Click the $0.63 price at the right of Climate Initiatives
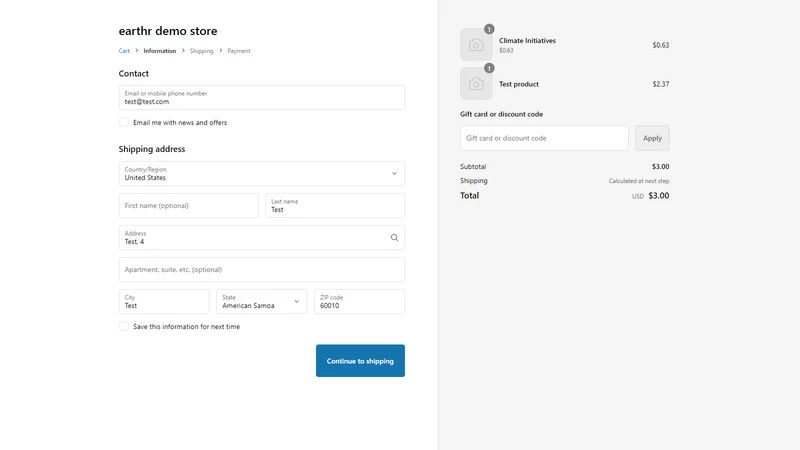 click(661, 45)
